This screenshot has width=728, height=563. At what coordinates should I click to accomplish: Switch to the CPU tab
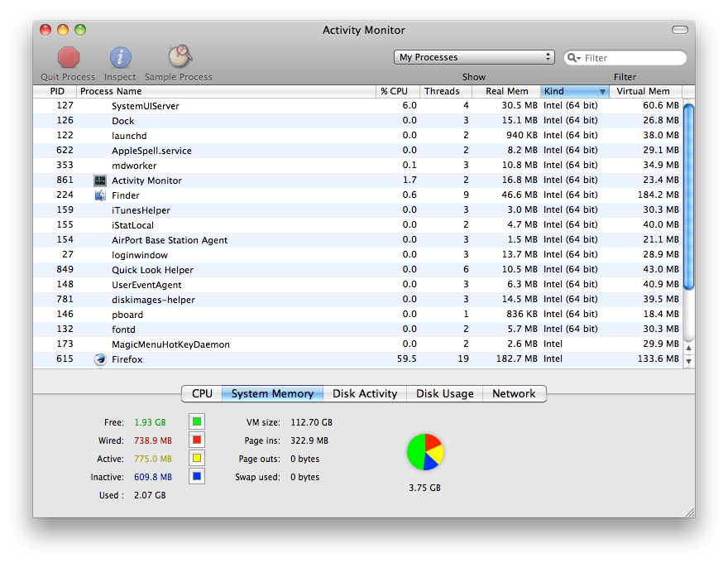pyautogui.click(x=202, y=393)
